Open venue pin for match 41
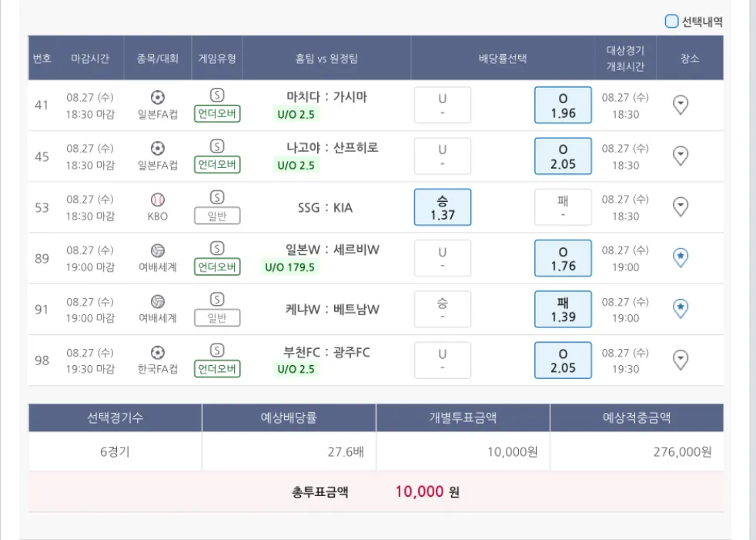The image size is (756, 540). click(x=681, y=105)
